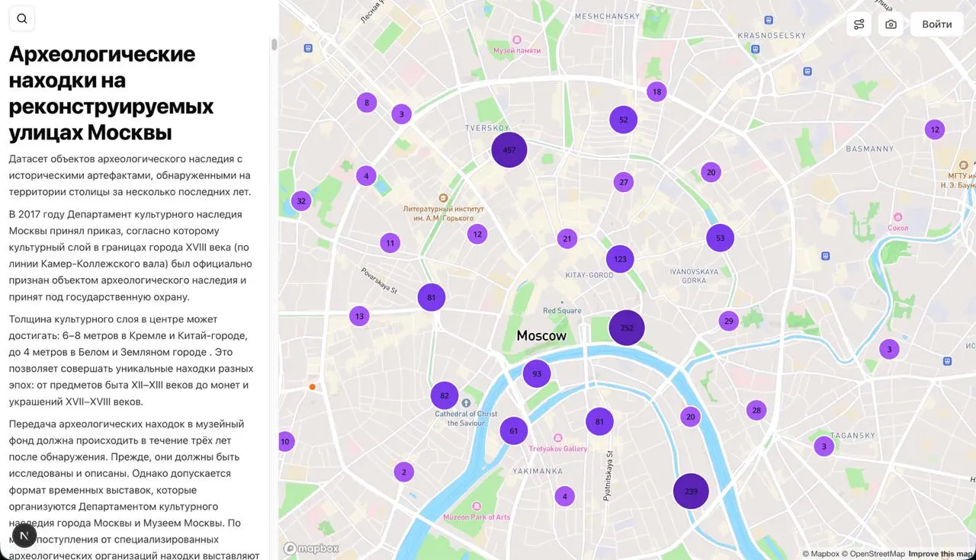
Task: Expand the 61 cluster marker
Action: point(514,430)
